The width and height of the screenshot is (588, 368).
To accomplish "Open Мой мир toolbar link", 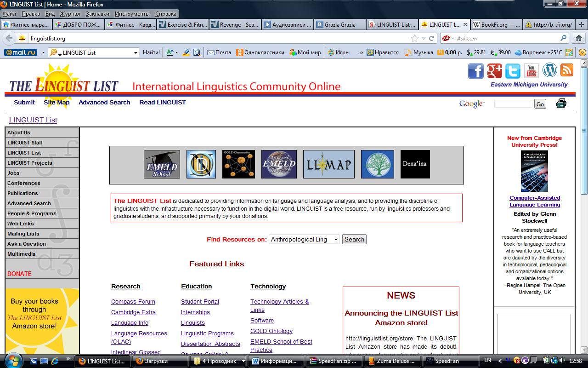I will click(305, 52).
